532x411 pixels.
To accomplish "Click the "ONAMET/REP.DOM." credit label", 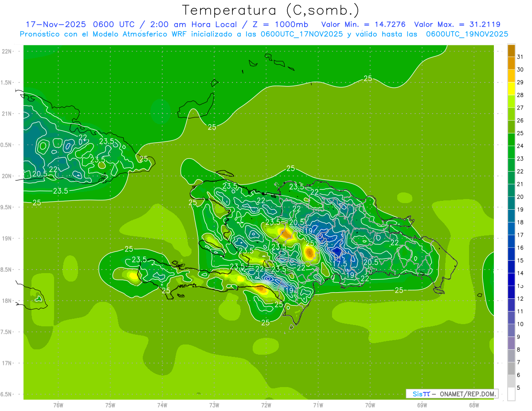I will click(468, 394).
